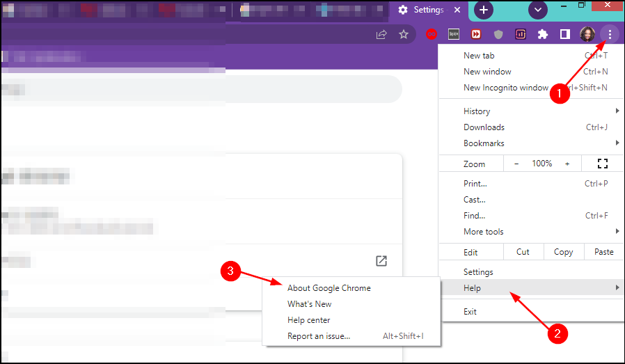625x364 pixels.
Task: Click the open-in-new external link icon
Action: point(381,261)
